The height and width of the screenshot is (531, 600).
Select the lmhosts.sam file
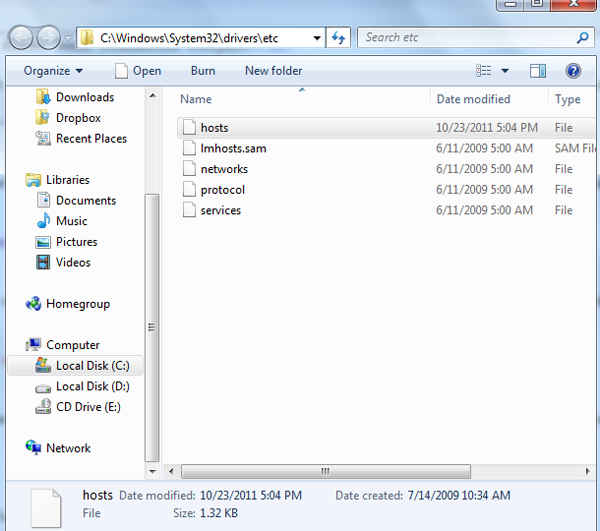coord(233,148)
